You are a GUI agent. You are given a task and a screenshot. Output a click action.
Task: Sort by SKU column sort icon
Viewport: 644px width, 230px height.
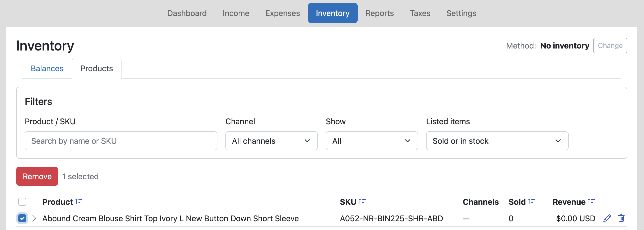click(x=362, y=201)
